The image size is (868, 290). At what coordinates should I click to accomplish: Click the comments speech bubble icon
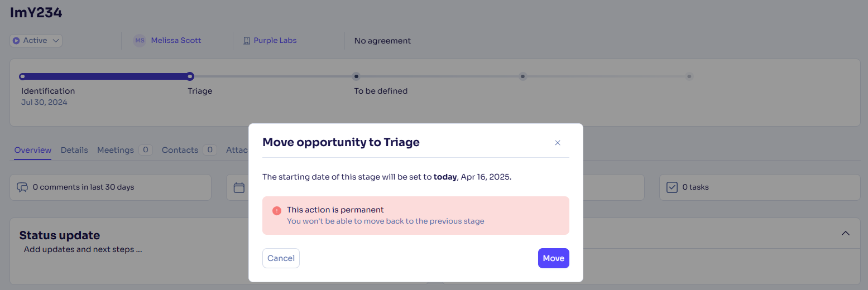point(22,187)
